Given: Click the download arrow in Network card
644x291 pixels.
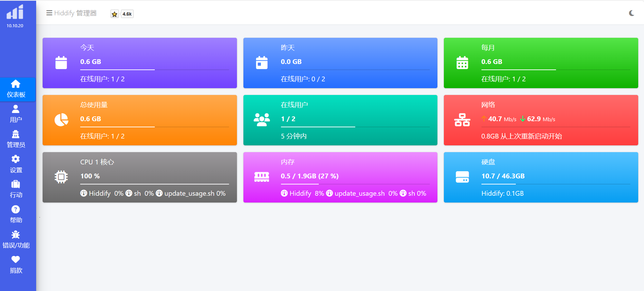Looking at the screenshot, I should (x=522, y=119).
